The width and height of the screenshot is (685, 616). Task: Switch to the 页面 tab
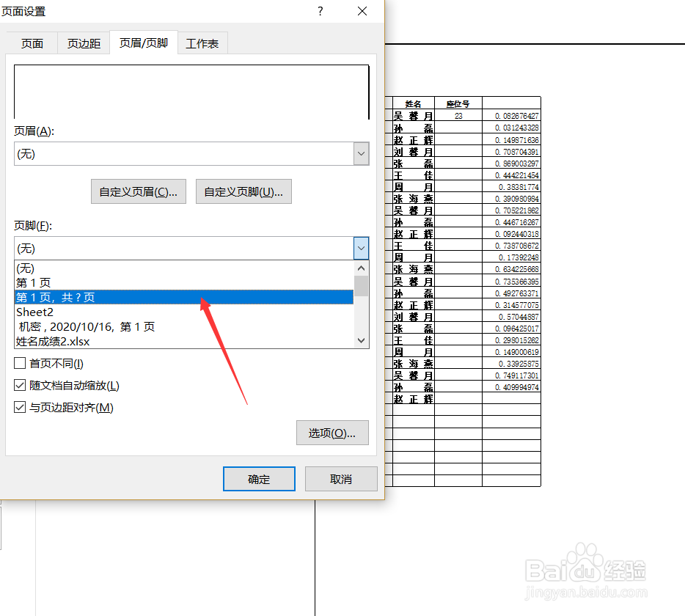[32, 43]
